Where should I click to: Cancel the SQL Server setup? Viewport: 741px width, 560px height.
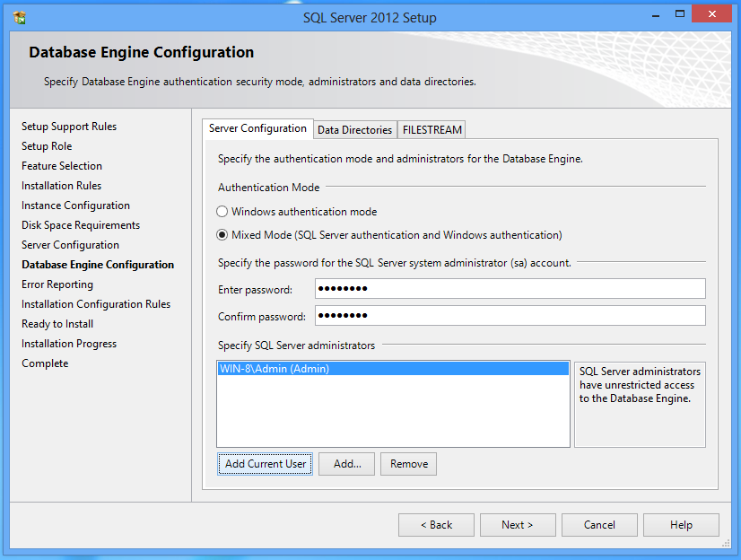[599, 525]
